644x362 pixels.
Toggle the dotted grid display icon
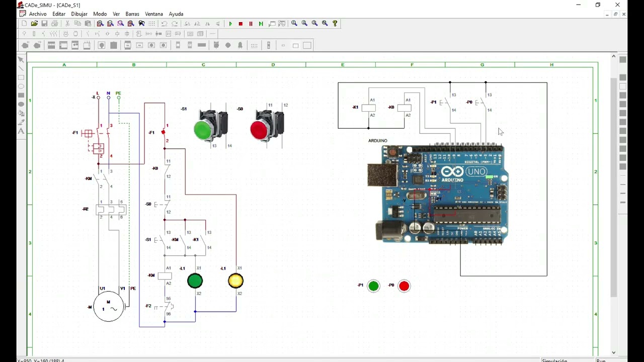point(152,24)
